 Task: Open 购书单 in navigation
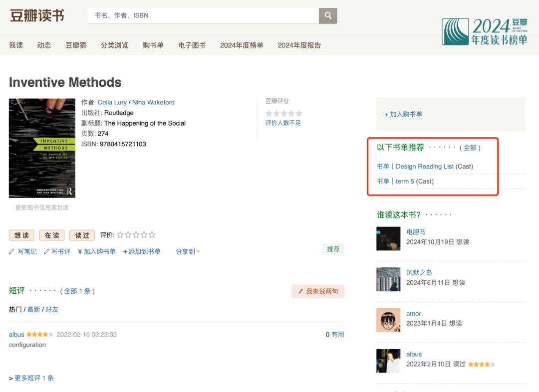click(153, 45)
